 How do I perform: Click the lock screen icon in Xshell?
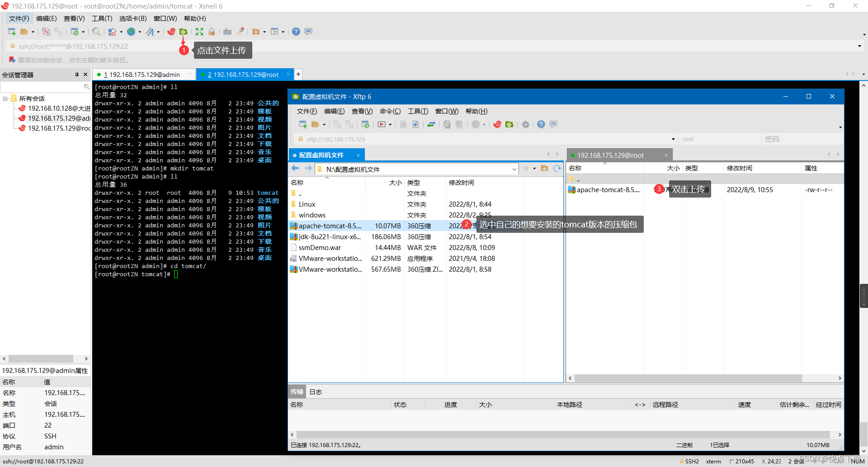(212, 32)
